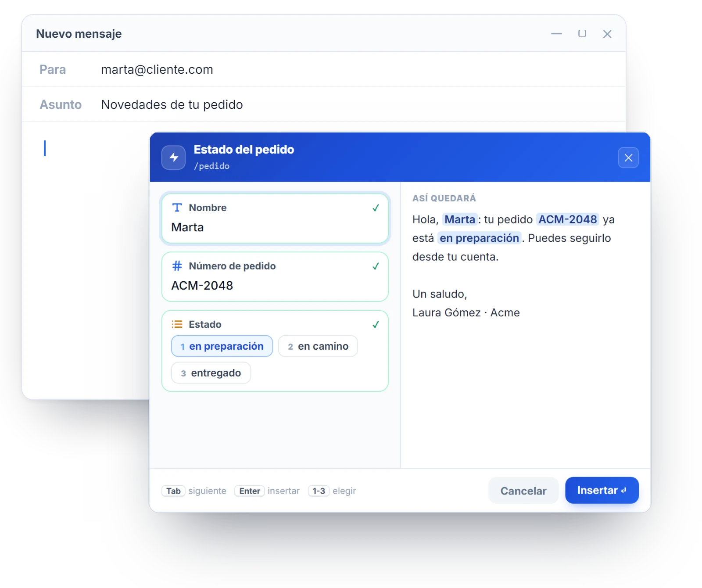Pick the 'entregado' status option
The height and width of the screenshot is (588, 702).
(211, 373)
